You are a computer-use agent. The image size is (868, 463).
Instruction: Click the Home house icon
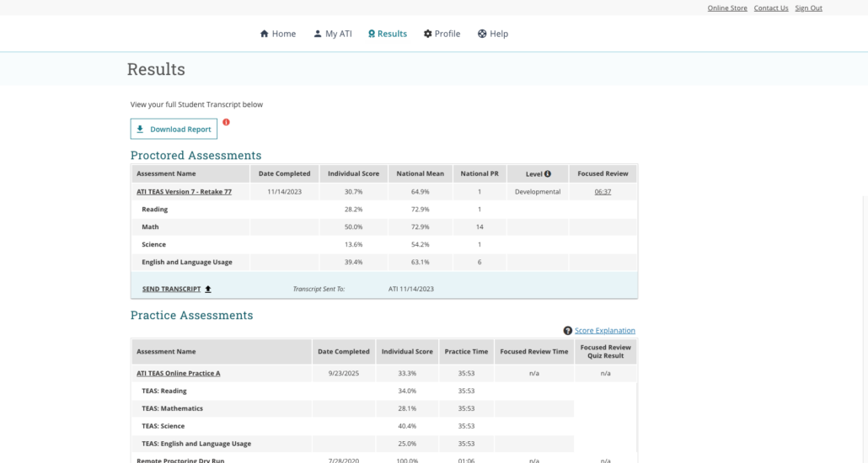[x=264, y=34]
